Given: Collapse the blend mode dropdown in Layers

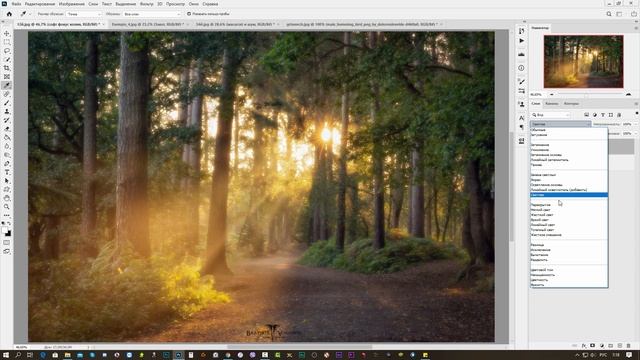Looking at the screenshot, I should (560, 124).
